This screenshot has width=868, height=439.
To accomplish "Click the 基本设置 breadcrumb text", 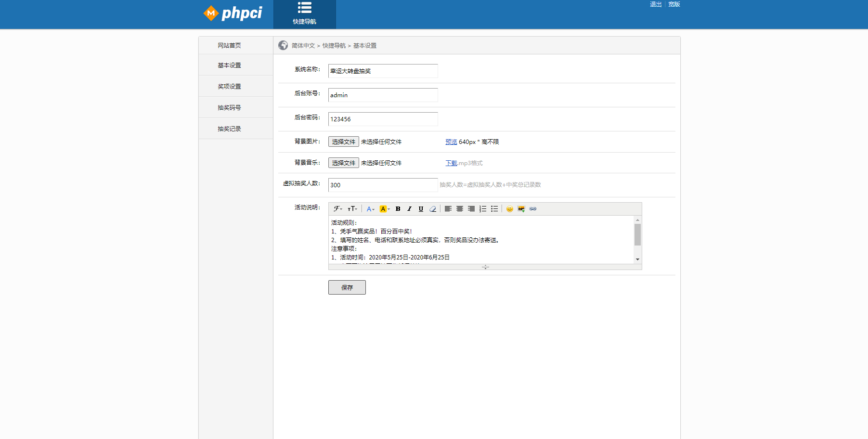I will [365, 46].
